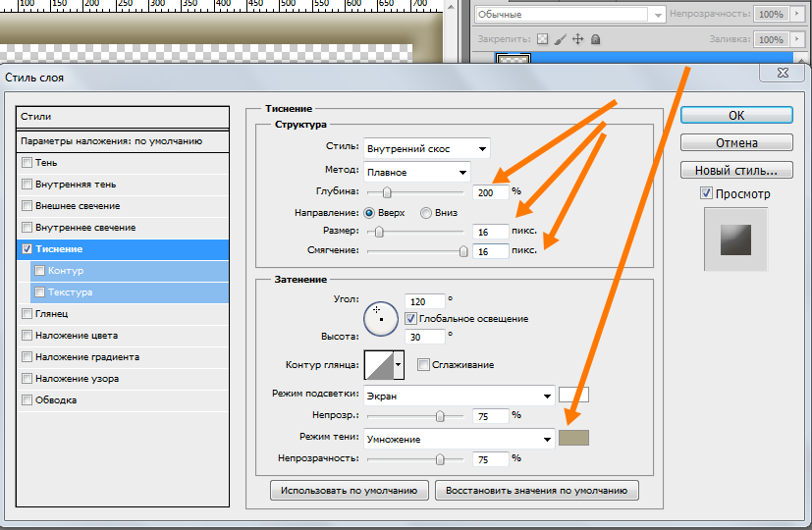Enable the Глянец checkbox
The height and width of the screenshot is (530, 812).
tap(27, 314)
